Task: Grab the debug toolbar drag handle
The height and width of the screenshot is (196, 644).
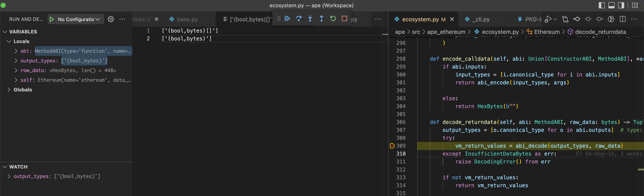Action: [279, 18]
